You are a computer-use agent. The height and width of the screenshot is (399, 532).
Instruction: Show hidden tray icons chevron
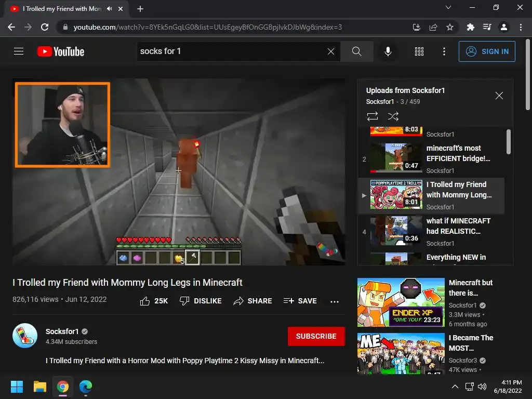pyautogui.click(x=455, y=387)
